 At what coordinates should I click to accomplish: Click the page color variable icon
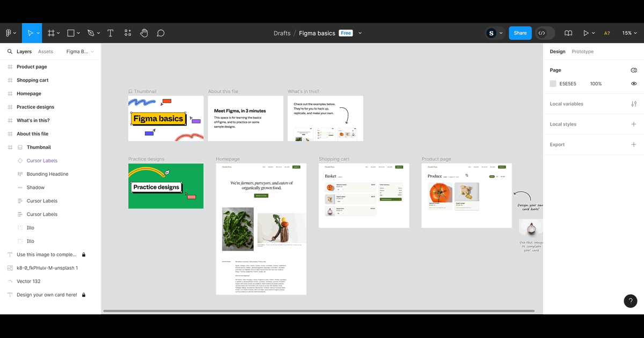(634, 70)
